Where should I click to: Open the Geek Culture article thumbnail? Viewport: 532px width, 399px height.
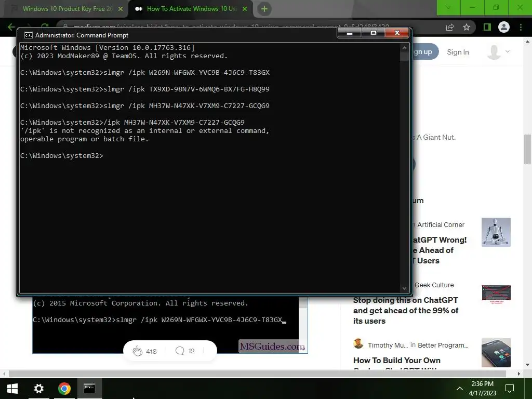tap(496, 294)
